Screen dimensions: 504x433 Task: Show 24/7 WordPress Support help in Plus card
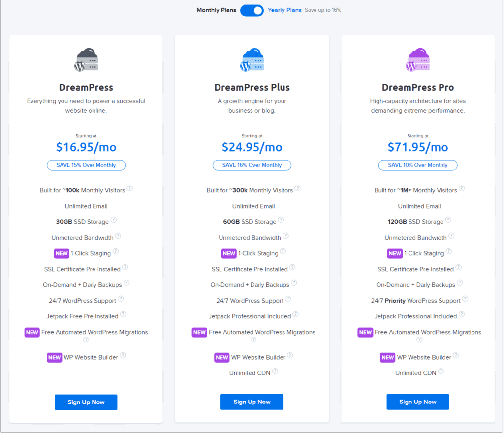288,298
